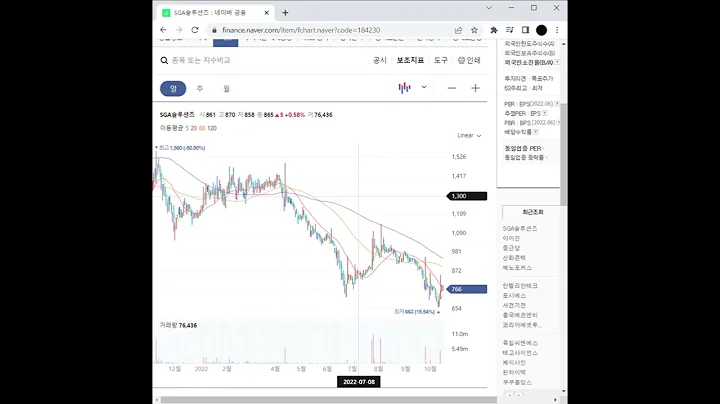Click tab search chevron in title bar

point(489,8)
